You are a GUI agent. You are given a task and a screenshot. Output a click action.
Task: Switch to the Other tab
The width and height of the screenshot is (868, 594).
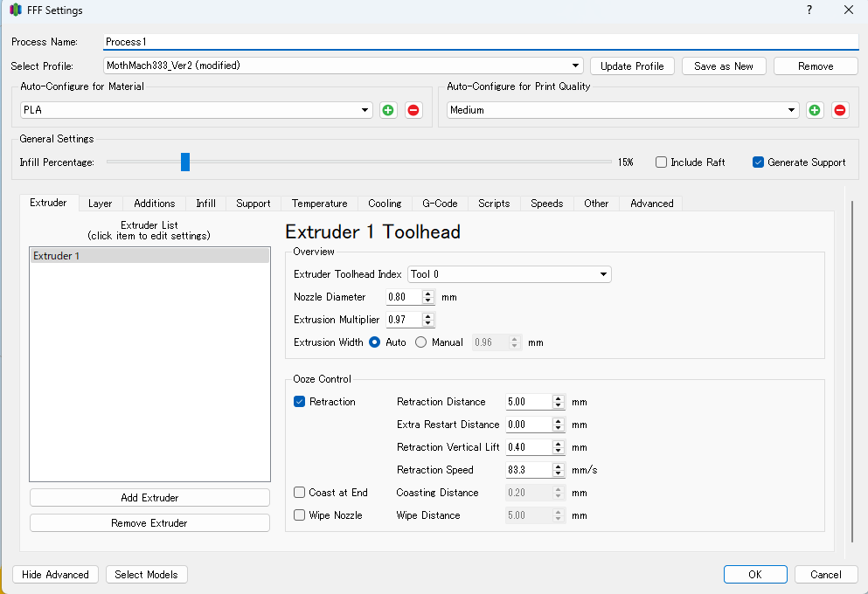tap(596, 204)
